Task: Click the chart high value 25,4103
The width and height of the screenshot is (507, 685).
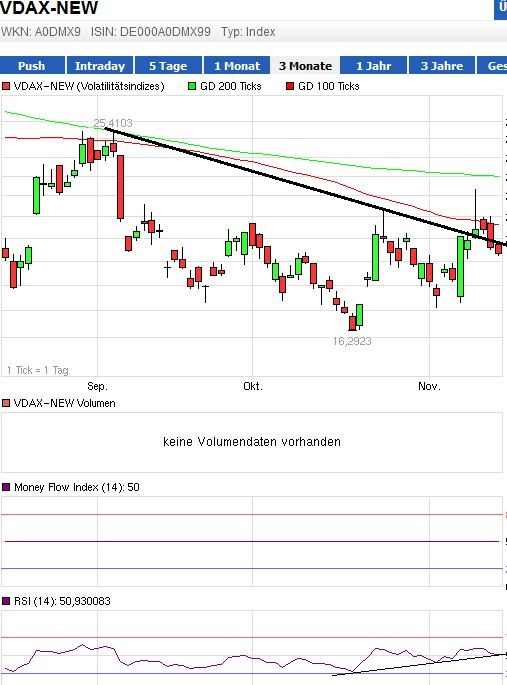Action: pyautogui.click(x=113, y=123)
